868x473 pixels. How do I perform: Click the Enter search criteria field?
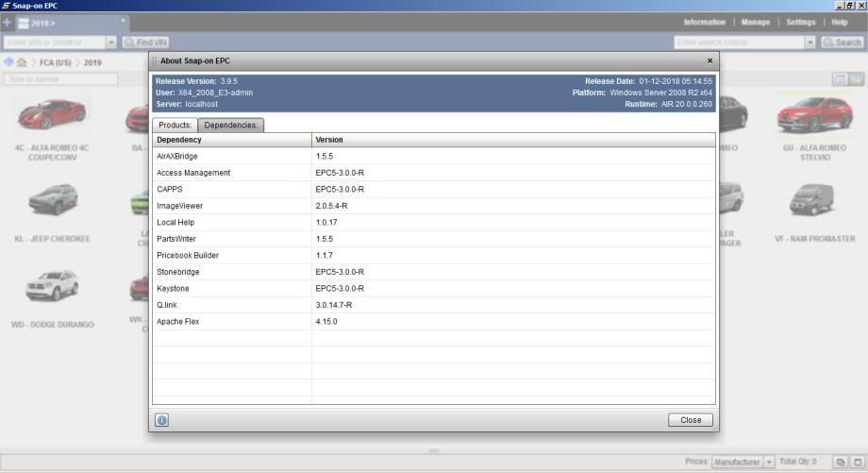pyautogui.click(x=739, y=42)
